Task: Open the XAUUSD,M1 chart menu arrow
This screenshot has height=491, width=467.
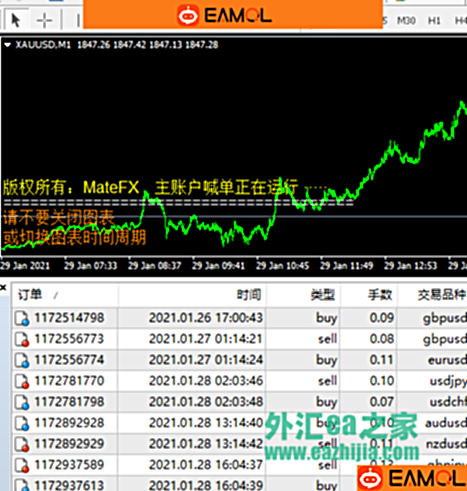Action: point(7,45)
